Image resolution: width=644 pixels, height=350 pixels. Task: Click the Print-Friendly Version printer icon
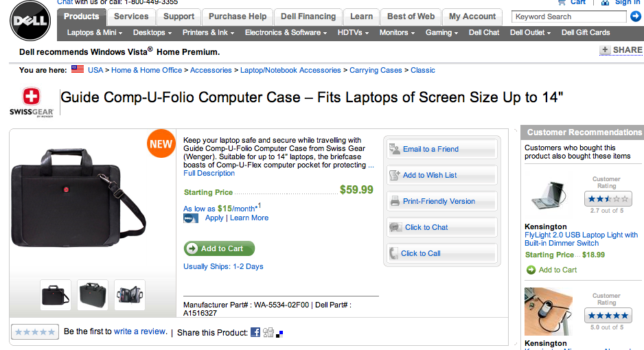click(395, 201)
